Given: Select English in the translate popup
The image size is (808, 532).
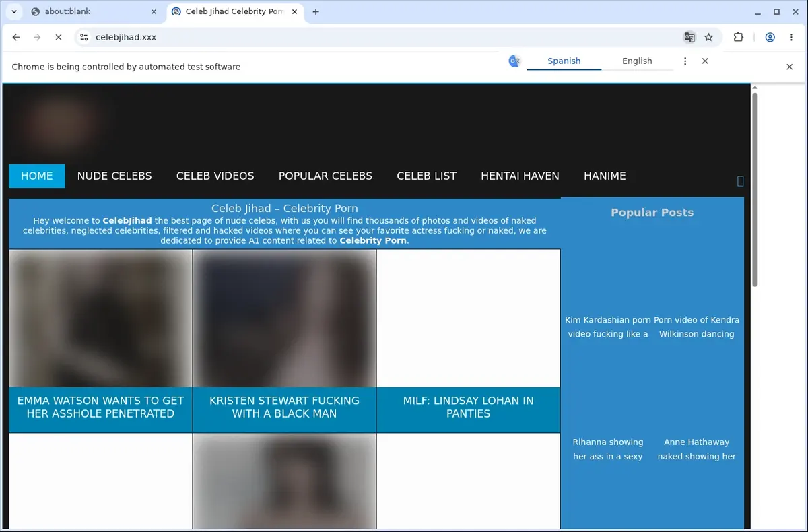Looking at the screenshot, I should [637, 61].
